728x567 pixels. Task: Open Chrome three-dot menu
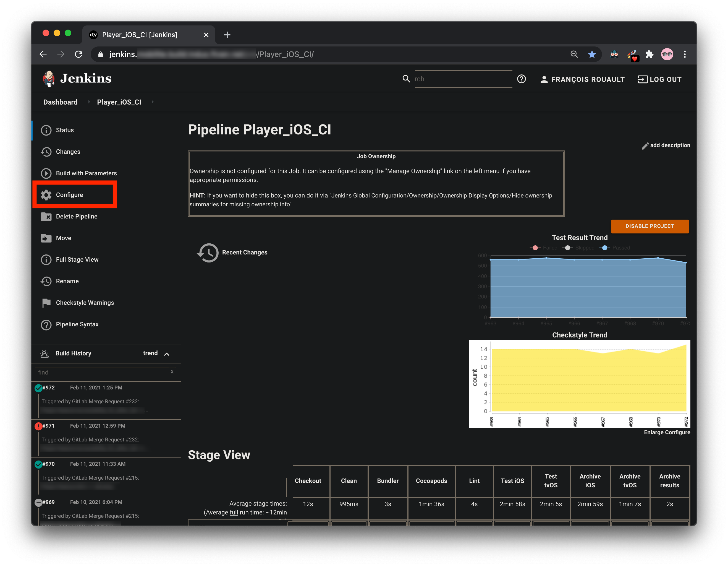click(x=685, y=54)
